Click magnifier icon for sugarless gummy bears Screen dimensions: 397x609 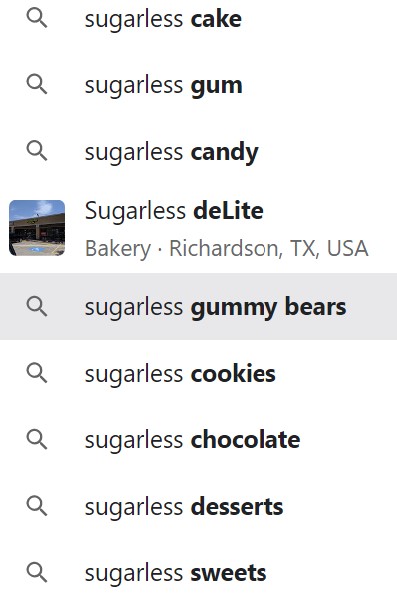(x=37, y=306)
